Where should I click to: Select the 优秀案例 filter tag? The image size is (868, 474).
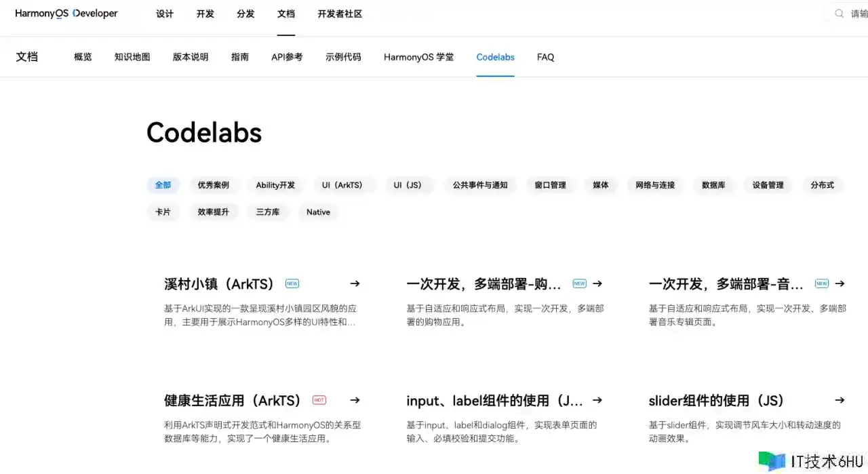coord(213,185)
